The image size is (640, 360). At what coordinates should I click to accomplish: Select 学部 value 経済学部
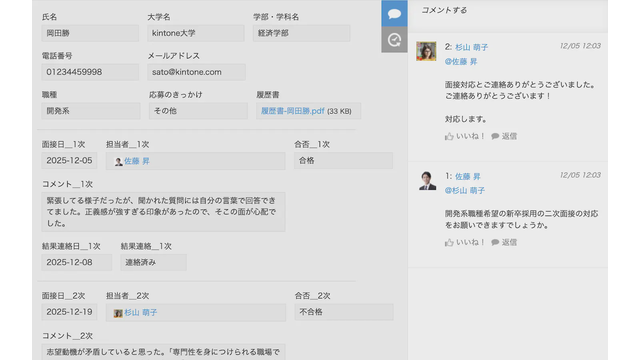[x=301, y=33]
